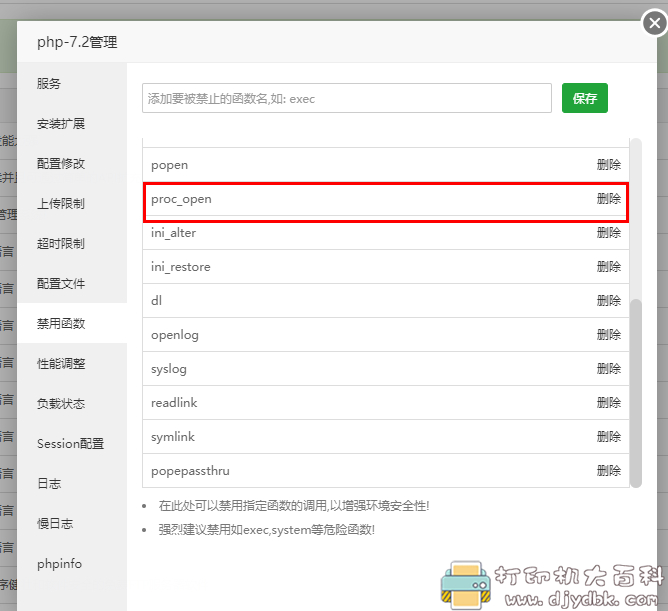
Task: Show the 日志 tab
Action: coord(49,484)
